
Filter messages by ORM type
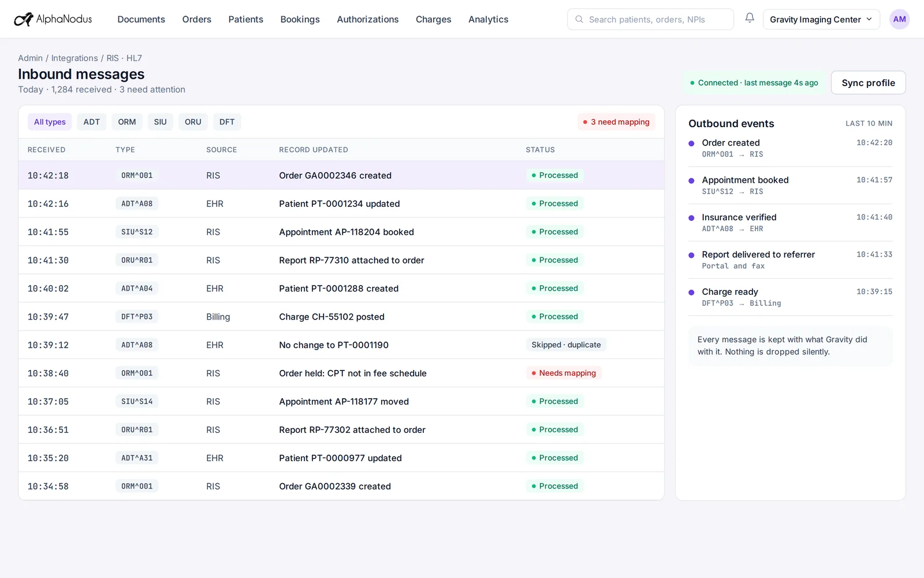pos(127,122)
